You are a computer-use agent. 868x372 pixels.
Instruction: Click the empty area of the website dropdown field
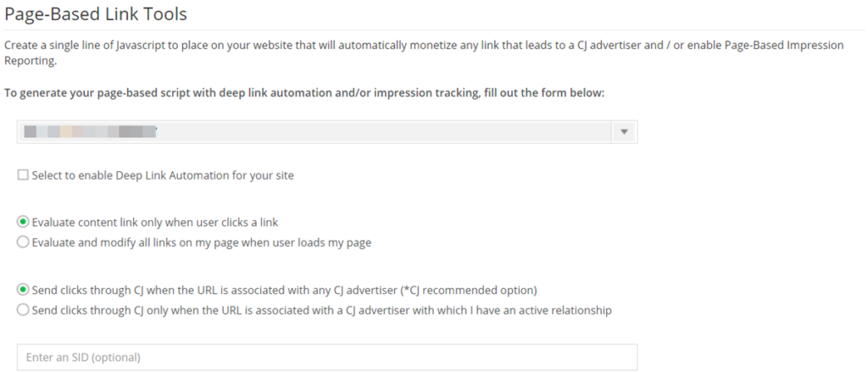pos(381,132)
